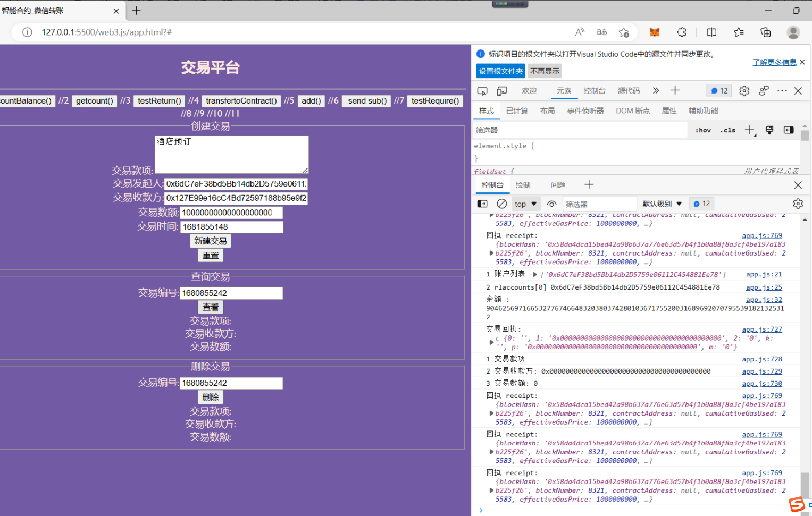
Task: Click the 删除 button
Action: point(211,396)
